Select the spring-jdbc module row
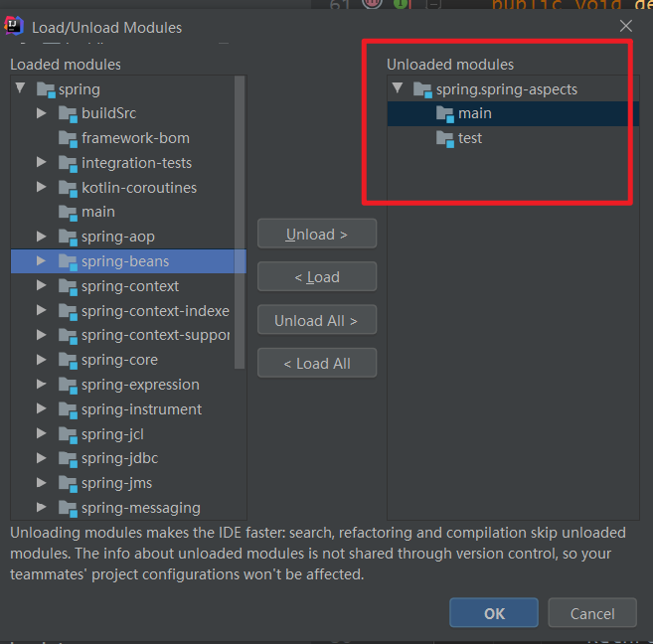Screen dimensions: 653x644 [128, 458]
